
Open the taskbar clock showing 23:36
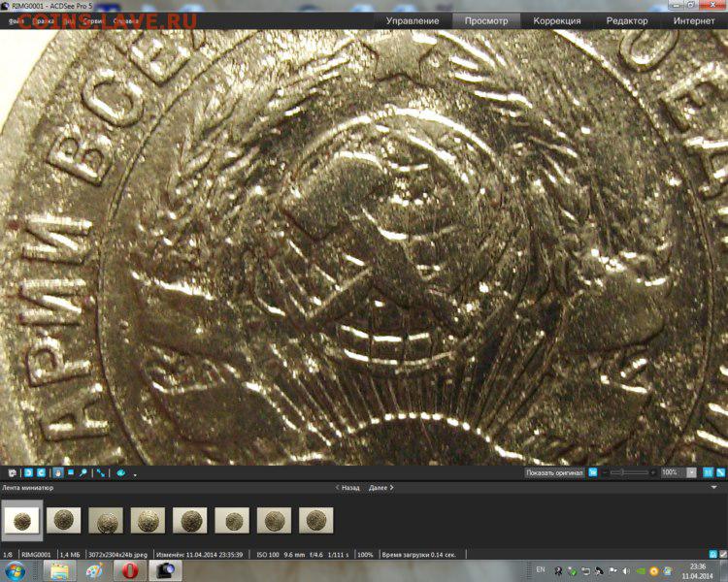coord(697,571)
